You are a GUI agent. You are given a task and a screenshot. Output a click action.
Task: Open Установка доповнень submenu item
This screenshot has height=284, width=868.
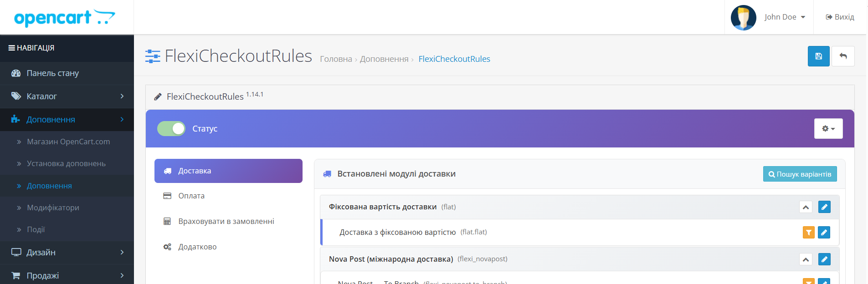(67, 163)
